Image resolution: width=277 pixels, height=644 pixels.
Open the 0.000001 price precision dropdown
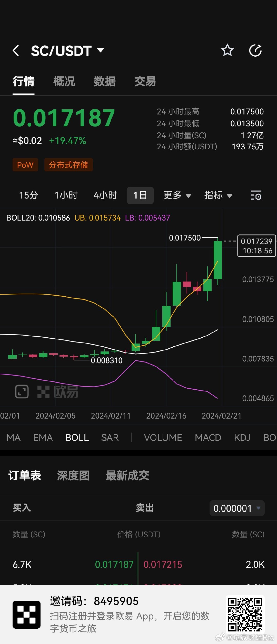click(237, 508)
